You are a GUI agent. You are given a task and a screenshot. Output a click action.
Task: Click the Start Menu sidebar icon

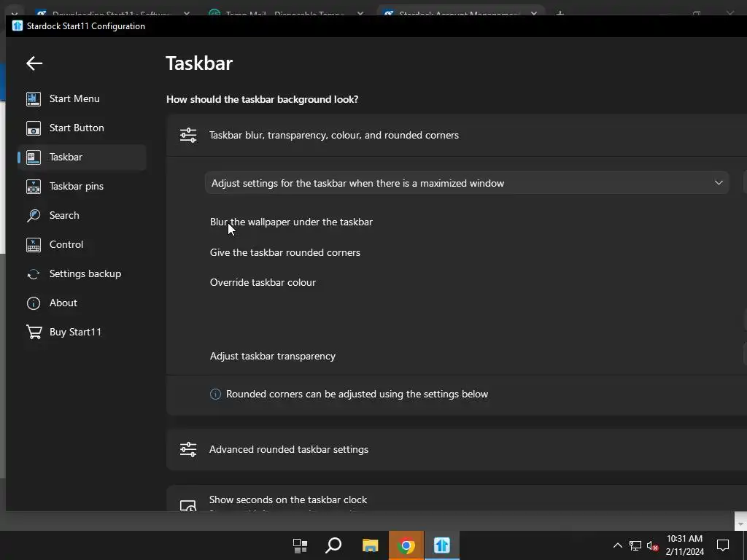click(34, 99)
